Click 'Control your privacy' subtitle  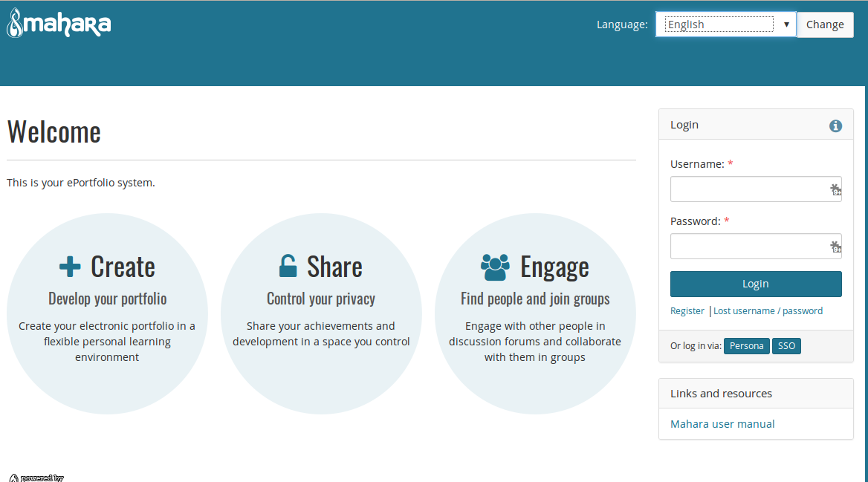coord(321,299)
